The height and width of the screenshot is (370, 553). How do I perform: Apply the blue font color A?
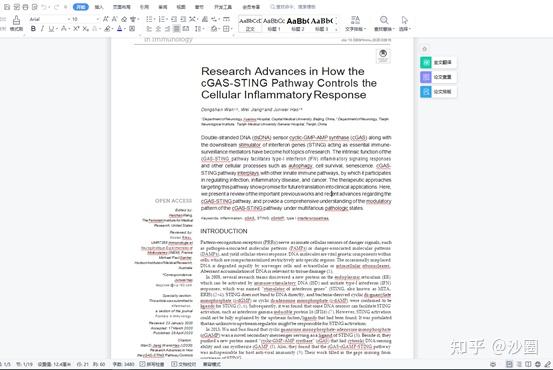click(120, 29)
